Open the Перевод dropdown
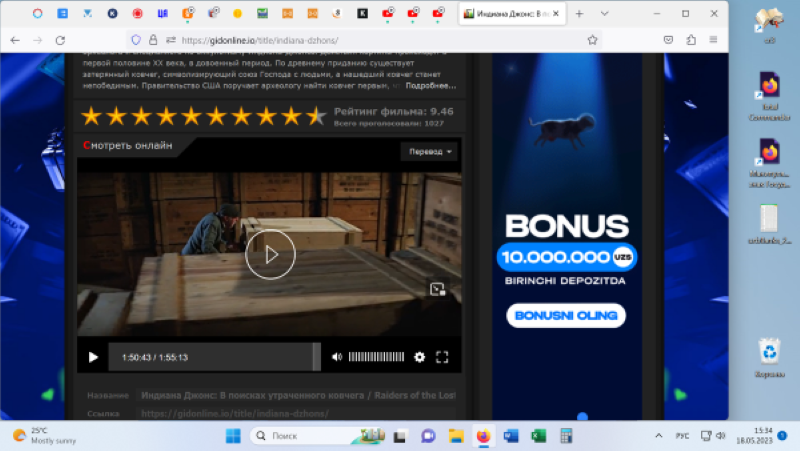Image resolution: width=800 pixels, height=451 pixels. point(429,152)
